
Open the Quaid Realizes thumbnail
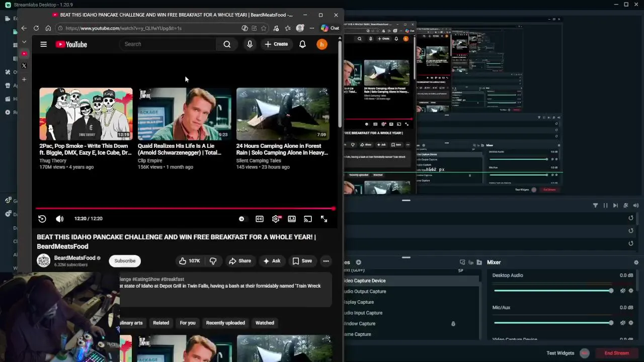[184, 114]
